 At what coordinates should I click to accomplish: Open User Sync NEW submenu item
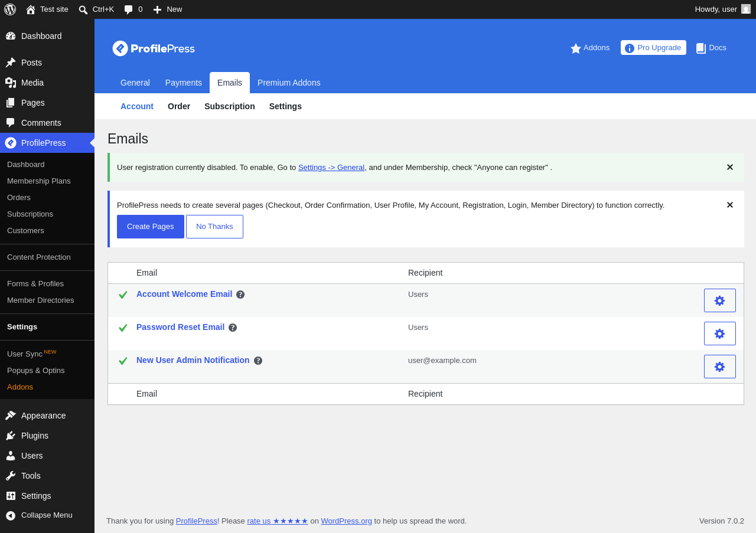[47, 354]
